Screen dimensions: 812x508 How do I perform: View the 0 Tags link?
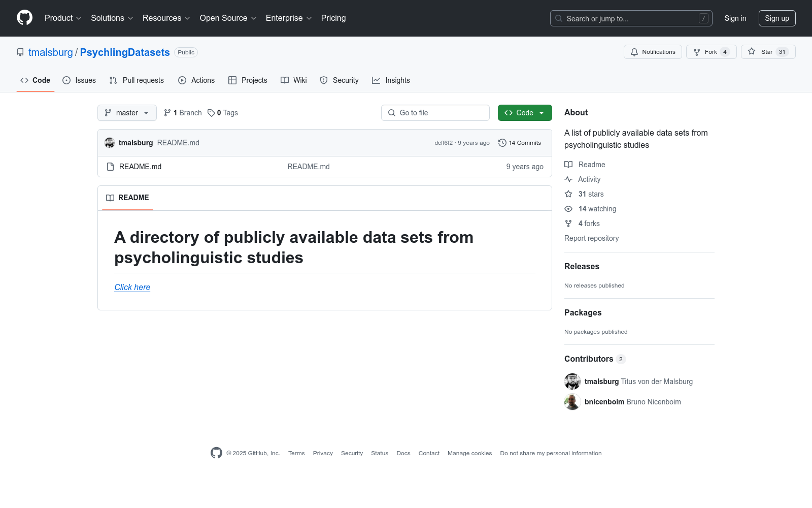pos(223,113)
